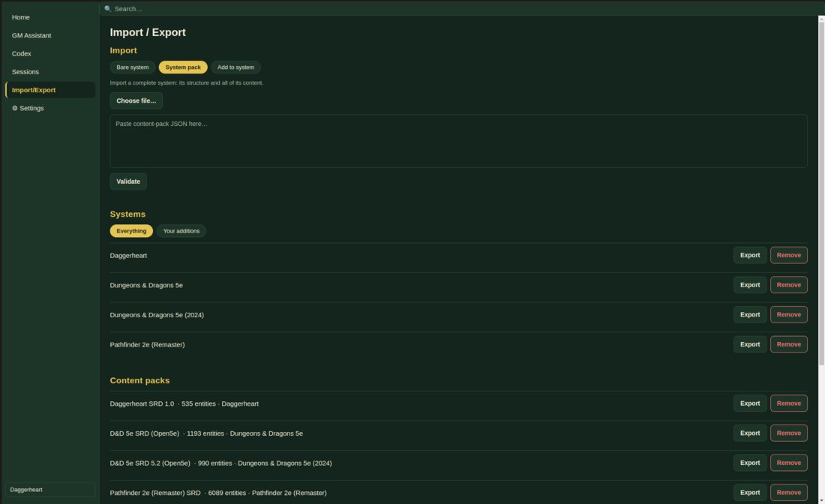Export D&D 5e SRD 5.2 (Open5e) pack
This screenshot has width=825, height=504.
[x=750, y=463]
